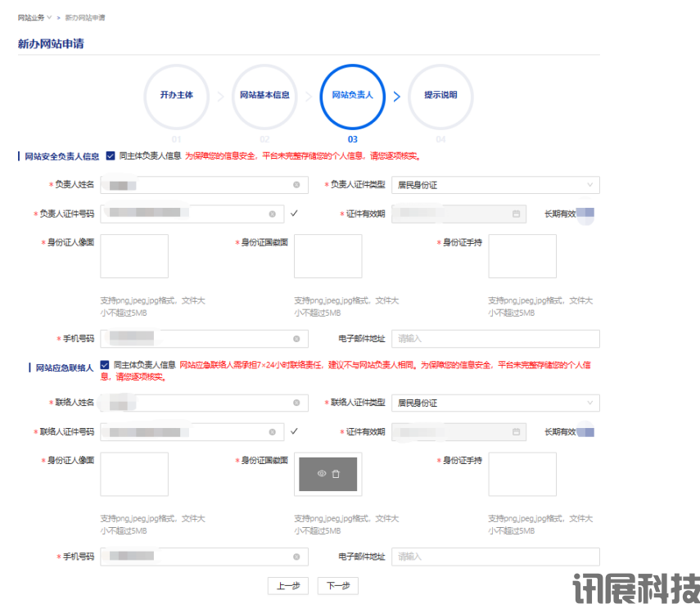The image size is (700, 604).
Task: Focus the 联络人 手机号码 input field
Action: pyautogui.click(x=204, y=557)
